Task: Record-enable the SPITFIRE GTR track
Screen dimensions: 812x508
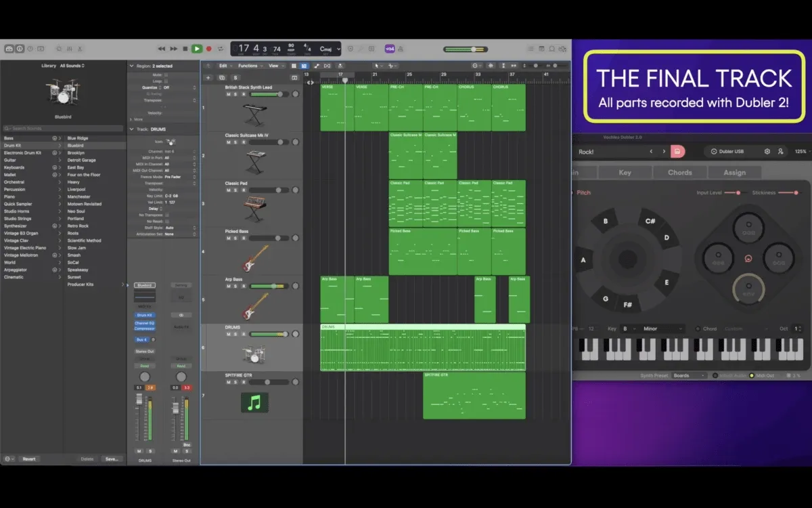Action: (x=243, y=382)
